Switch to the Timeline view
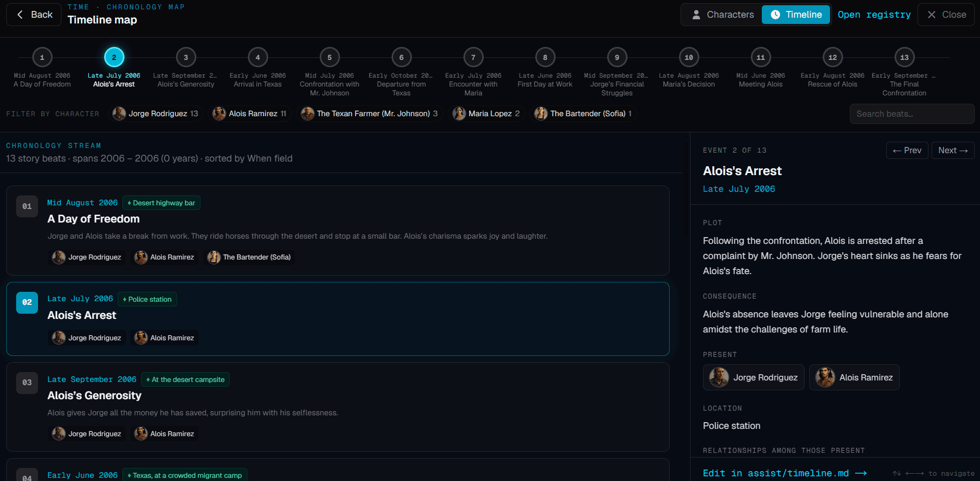980x481 pixels. pos(796,15)
